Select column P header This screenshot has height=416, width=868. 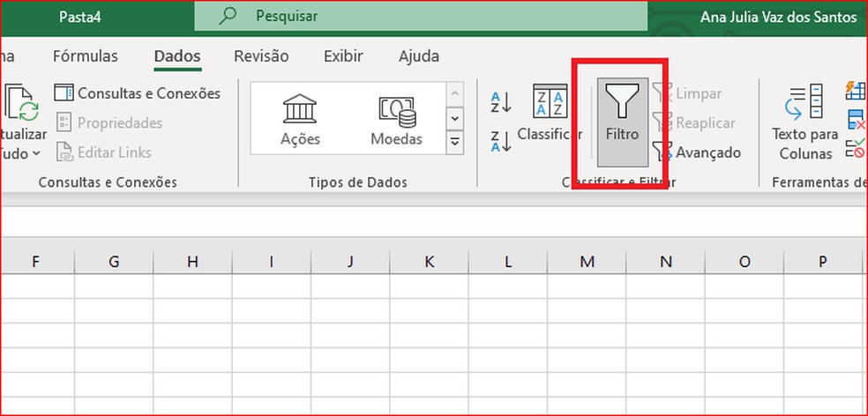[823, 262]
